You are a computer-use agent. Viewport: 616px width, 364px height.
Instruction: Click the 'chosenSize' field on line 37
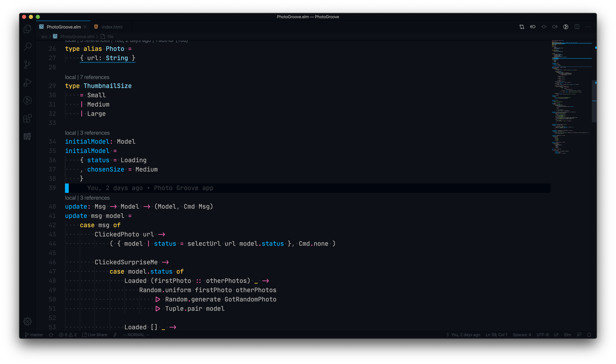106,169
